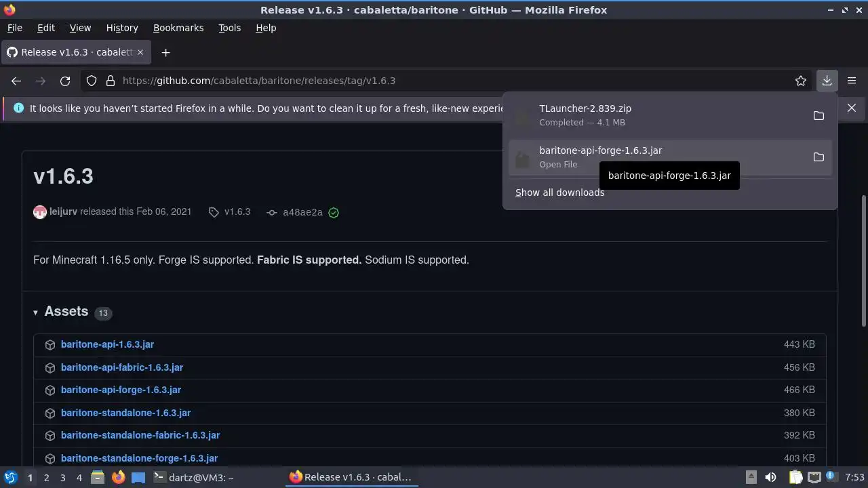Click the URL address field
The width and height of the screenshot is (868, 488).
point(448,81)
